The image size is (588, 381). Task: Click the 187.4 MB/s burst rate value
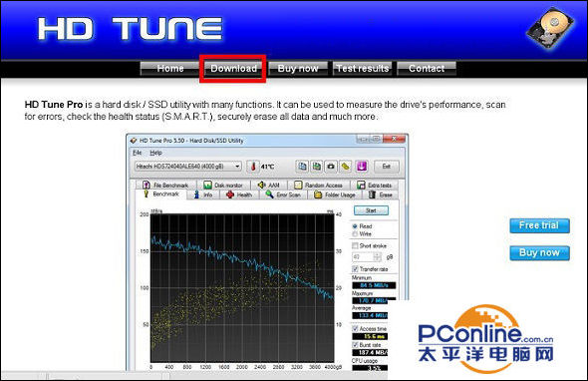pyautogui.click(x=370, y=352)
